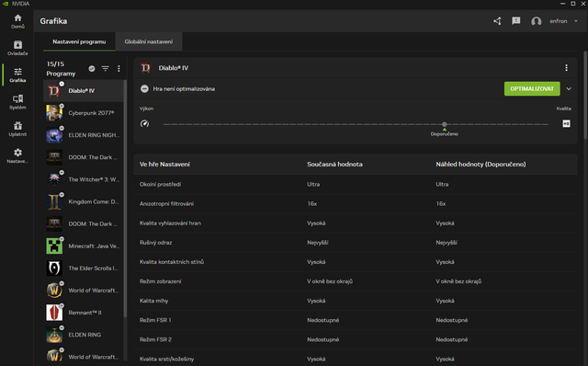This screenshot has width=588, height=366.
Task: Open the Uplatnit redeem section
Action: coord(17,129)
